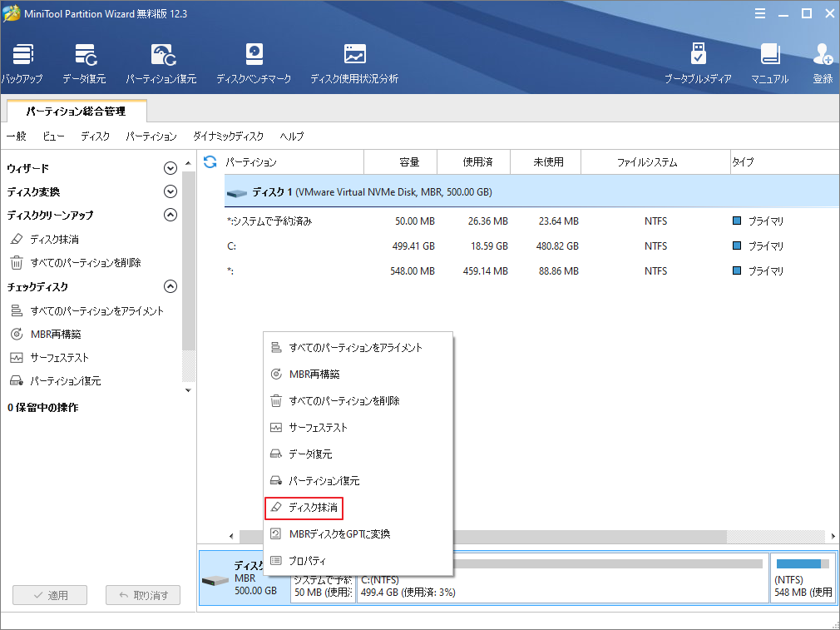Run サーフェステスト from sidebar
This screenshot has height=630, width=840.
pyautogui.click(x=49, y=358)
